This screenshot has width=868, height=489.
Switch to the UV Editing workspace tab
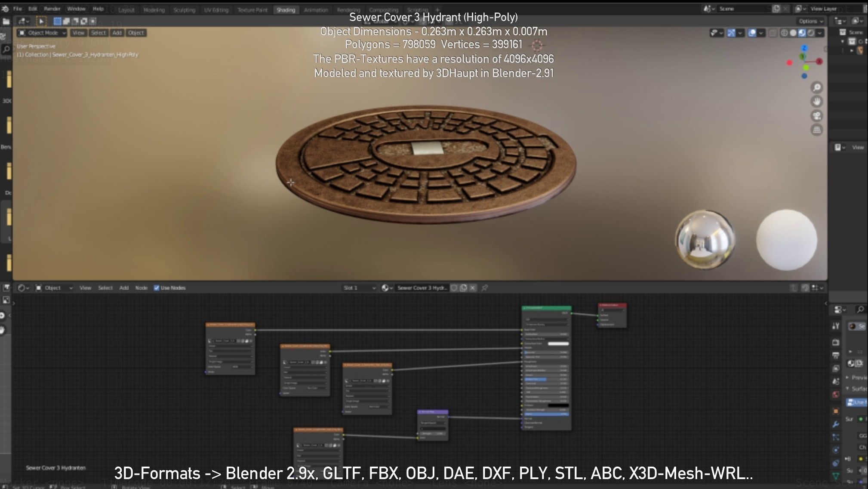coord(216,10)
